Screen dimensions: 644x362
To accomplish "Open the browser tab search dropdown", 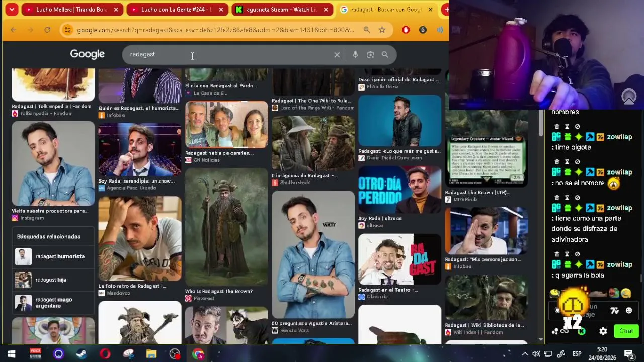I will [x=11, y=9].
